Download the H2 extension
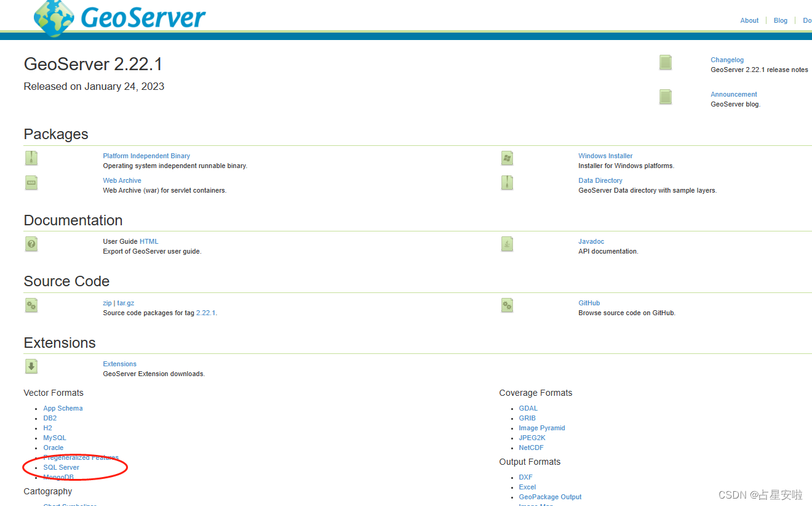Image resolution: width=812 pixels, height=506 pixels. click(x=47, y=428)
